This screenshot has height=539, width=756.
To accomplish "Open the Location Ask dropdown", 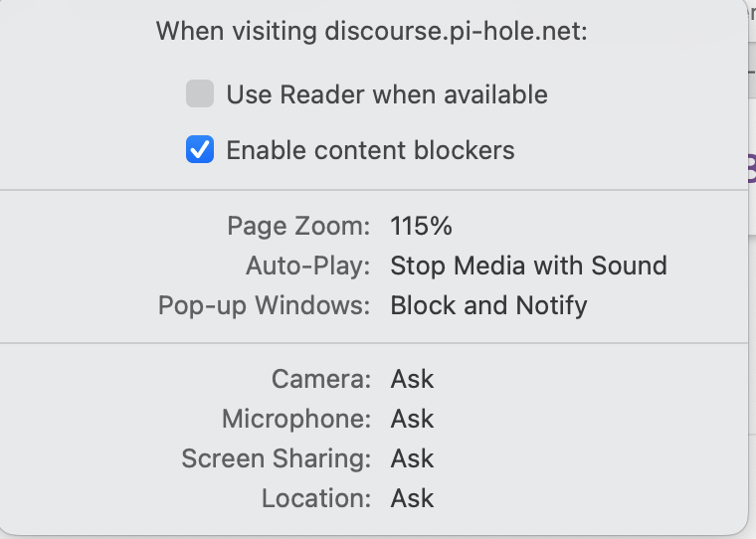I will coord(412,498).
